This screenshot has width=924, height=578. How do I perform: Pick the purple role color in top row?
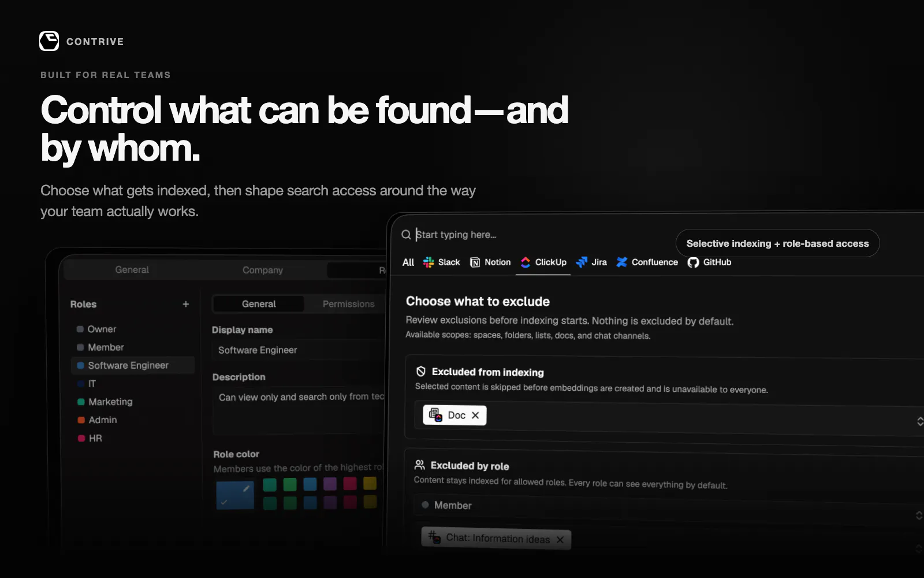tap(330, 483)
